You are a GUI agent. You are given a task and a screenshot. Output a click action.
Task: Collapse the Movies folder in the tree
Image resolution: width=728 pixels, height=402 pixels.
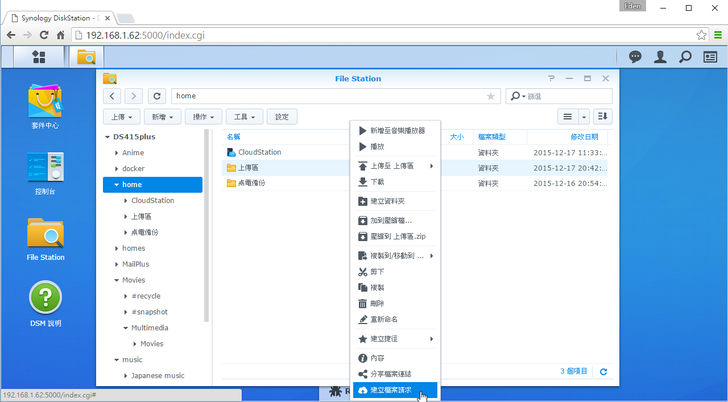click(x=116, y=280)
